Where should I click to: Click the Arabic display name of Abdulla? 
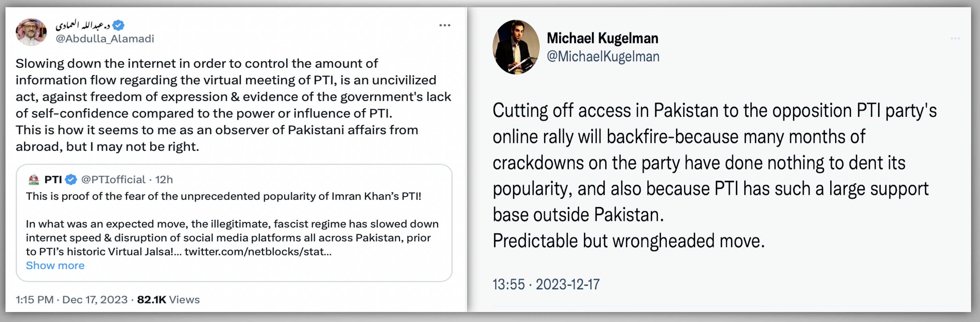(x=82, y=25)
